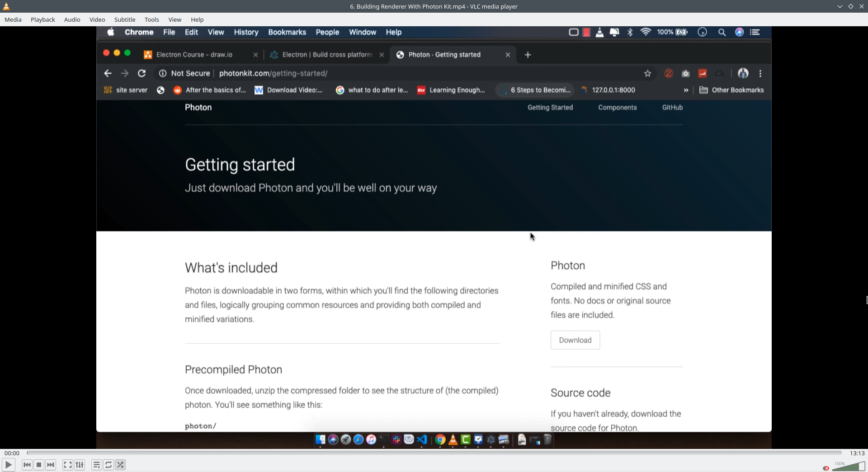Click the Download button under Photon
The width and height of the screenshot is (868, 472).
575,340
